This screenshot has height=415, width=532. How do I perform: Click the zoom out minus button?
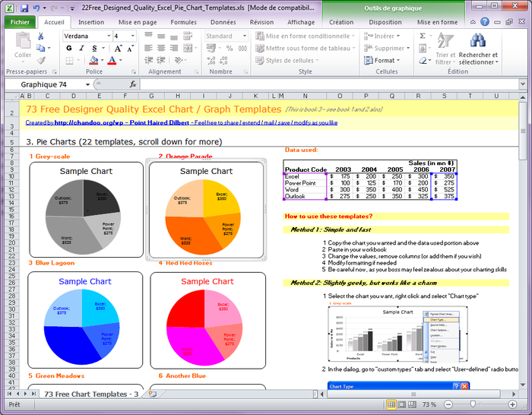pyautogui.click(x=448, y=404)
